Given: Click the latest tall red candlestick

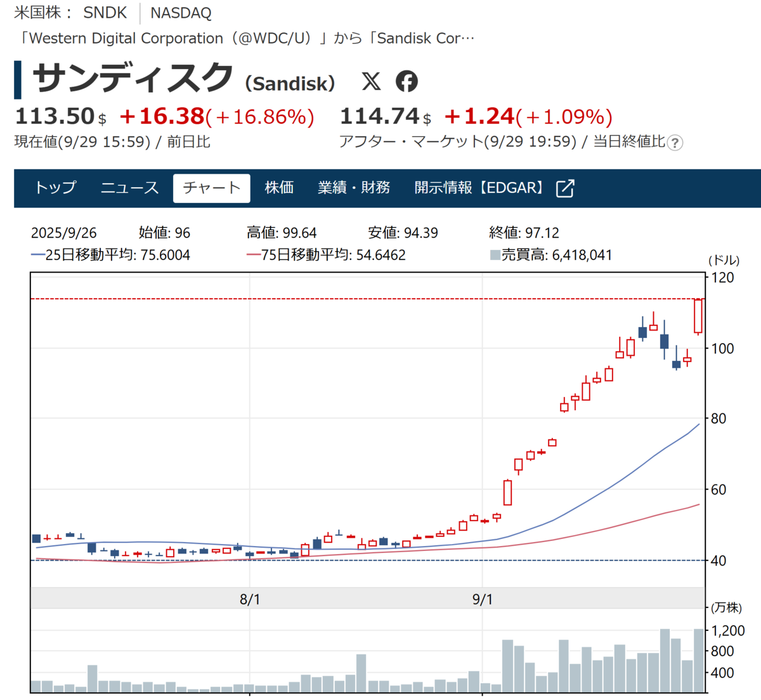Looking at the screenshot, I should point(698,316).
